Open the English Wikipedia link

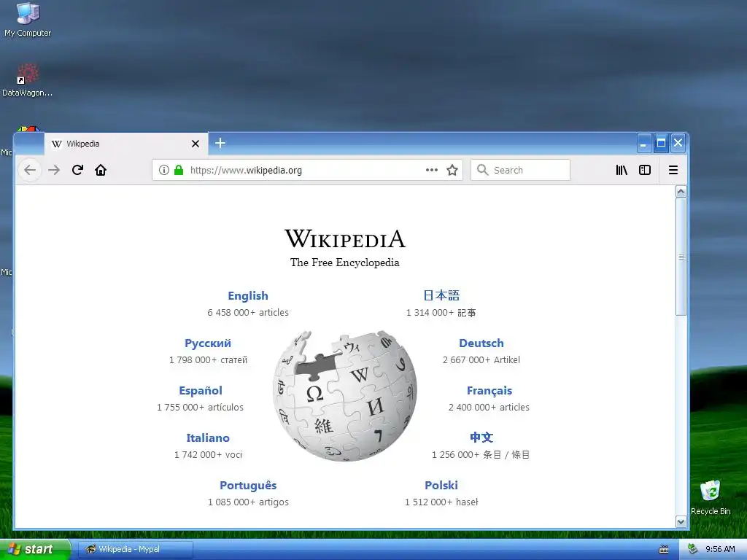click(x=248, y=296)
